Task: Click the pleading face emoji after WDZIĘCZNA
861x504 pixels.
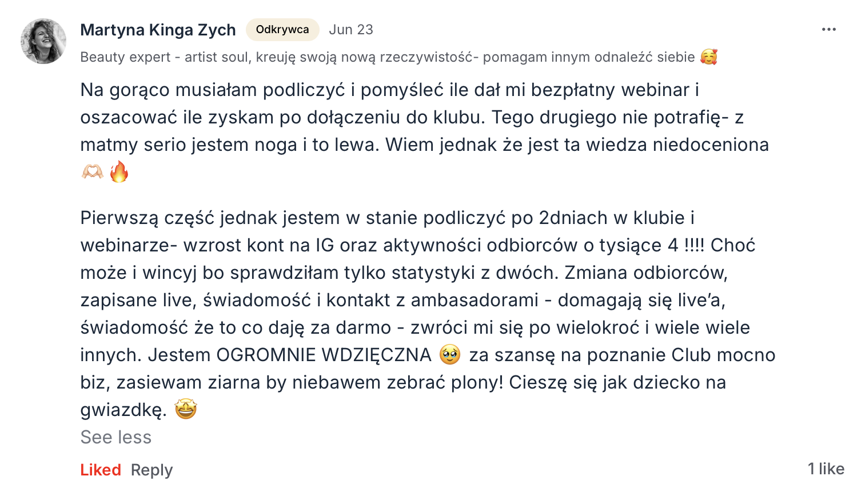Action: 450,355
